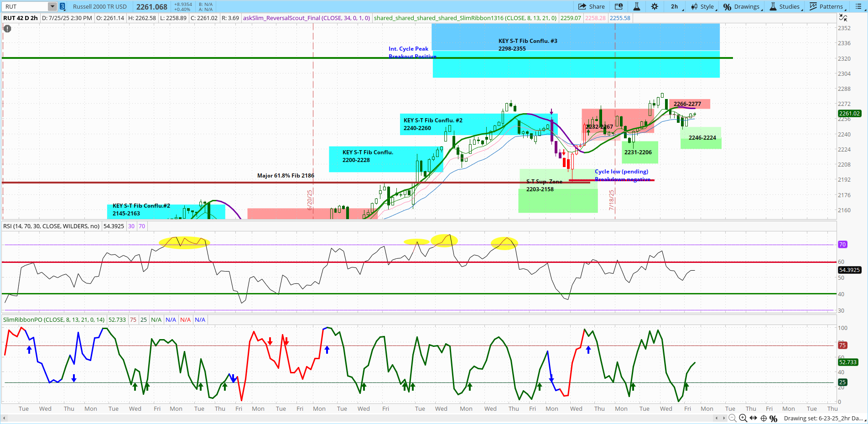868x424 pixels.
Task: Click the icon left of the beaker
Action: (619, 6)
